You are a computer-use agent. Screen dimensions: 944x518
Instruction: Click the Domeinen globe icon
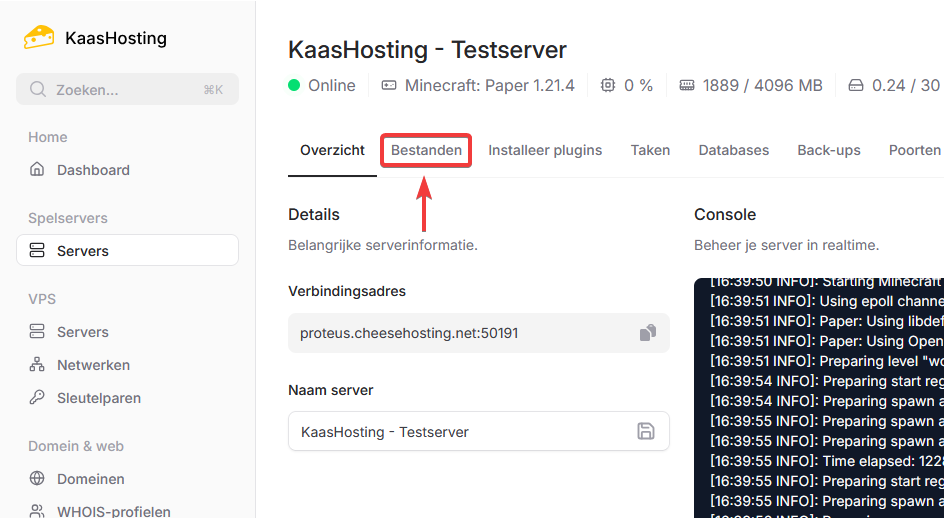(x=38, y=479)
